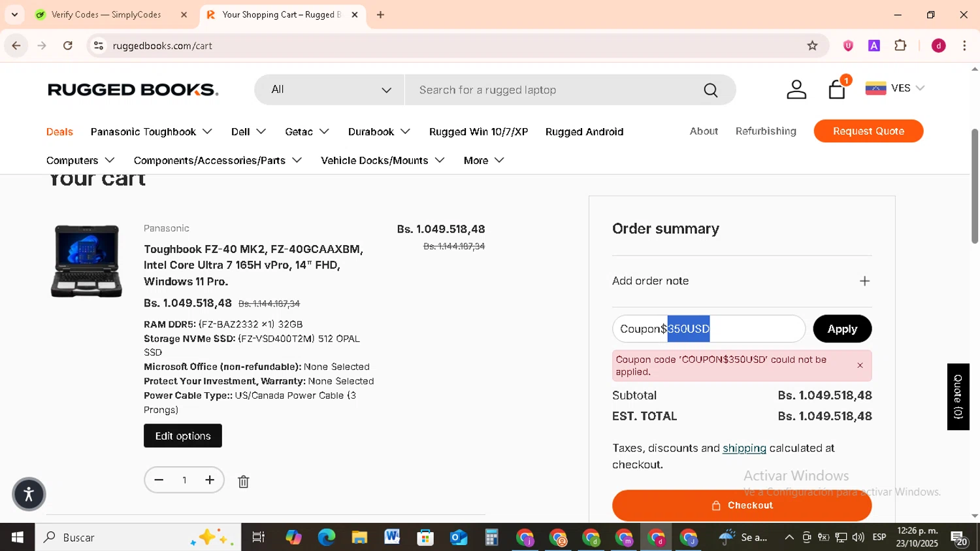Expand Getac menu
This screenshot has height=551, width=980.
click(307, 131)
